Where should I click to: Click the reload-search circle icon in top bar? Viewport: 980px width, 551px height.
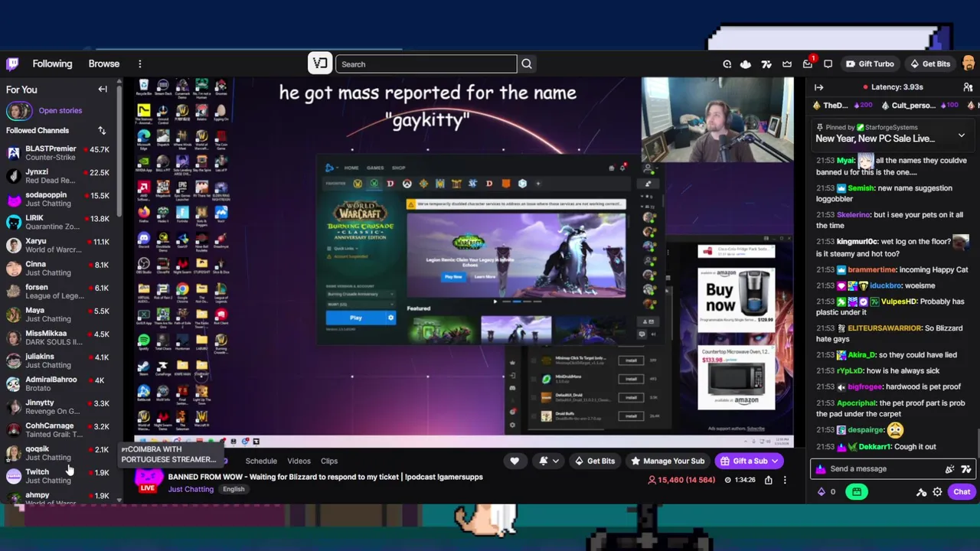[x=727, y=64]
